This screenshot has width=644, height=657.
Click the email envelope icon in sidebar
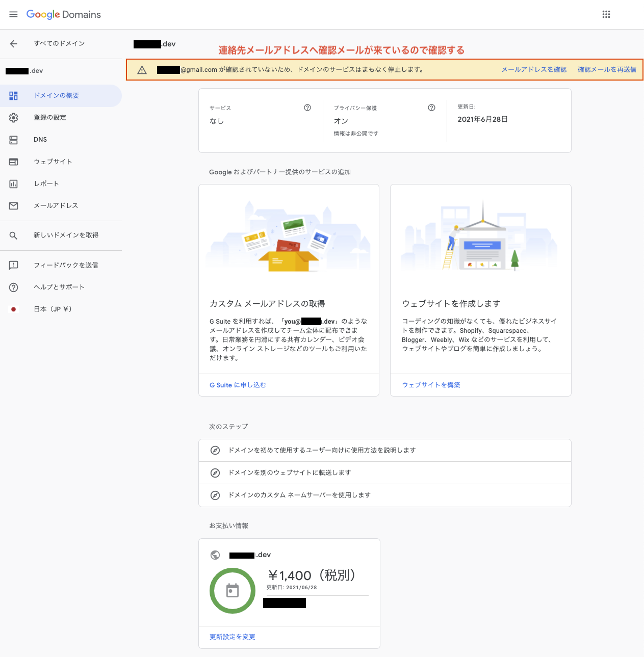pyautogui.click(x=14, y=206)
